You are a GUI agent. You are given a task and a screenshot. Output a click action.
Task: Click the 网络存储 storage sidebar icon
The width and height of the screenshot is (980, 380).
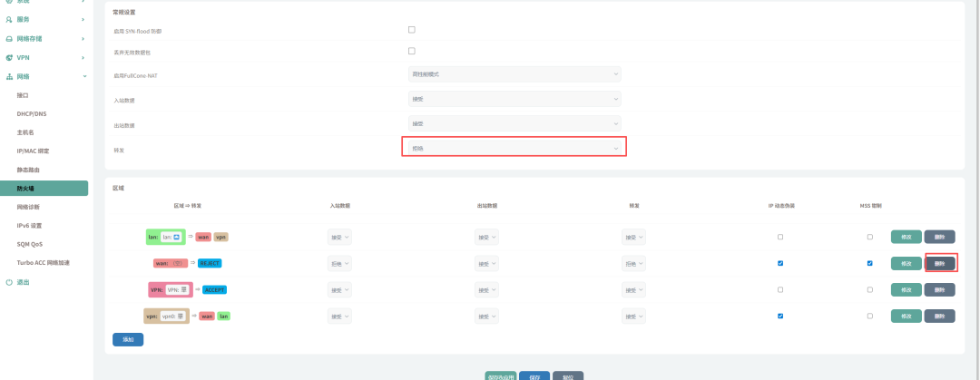click(9, 38)
